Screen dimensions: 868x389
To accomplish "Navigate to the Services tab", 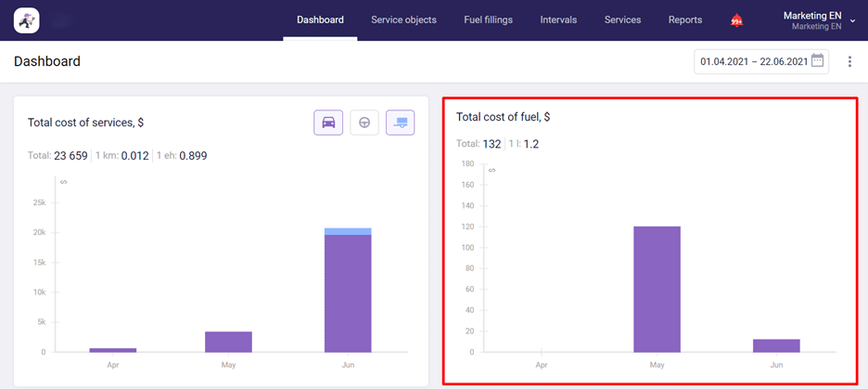I will click(x=622, y=19).
